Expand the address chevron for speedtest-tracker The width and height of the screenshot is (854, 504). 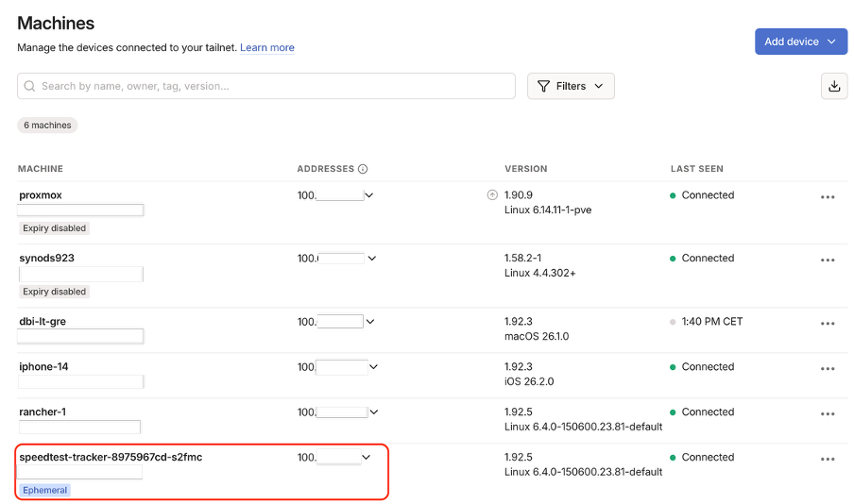tap(367, 457)
